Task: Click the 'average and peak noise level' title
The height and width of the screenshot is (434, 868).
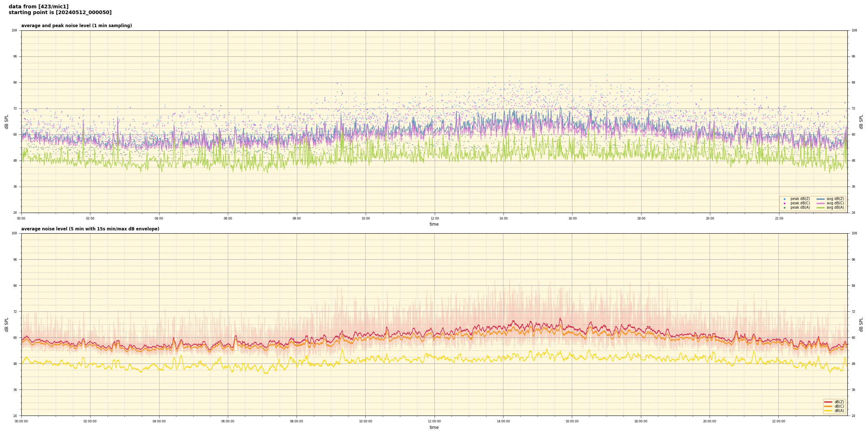Action: [x=76, y=26]
